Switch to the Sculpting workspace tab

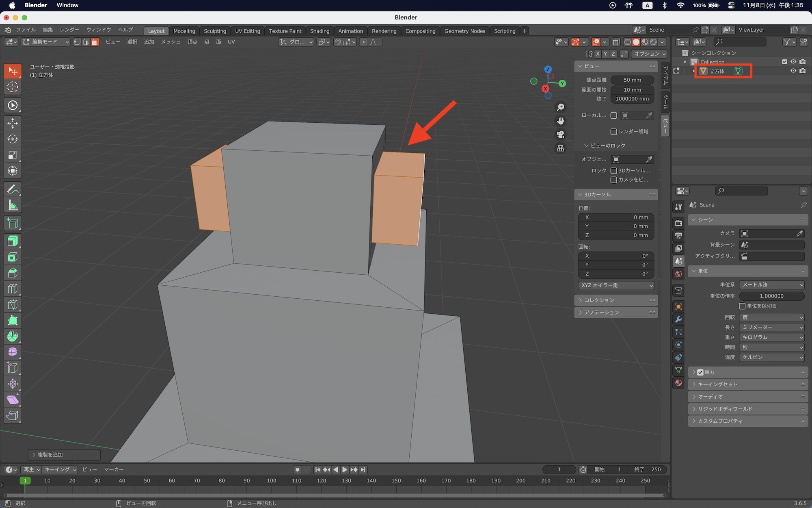click(215, 31)
